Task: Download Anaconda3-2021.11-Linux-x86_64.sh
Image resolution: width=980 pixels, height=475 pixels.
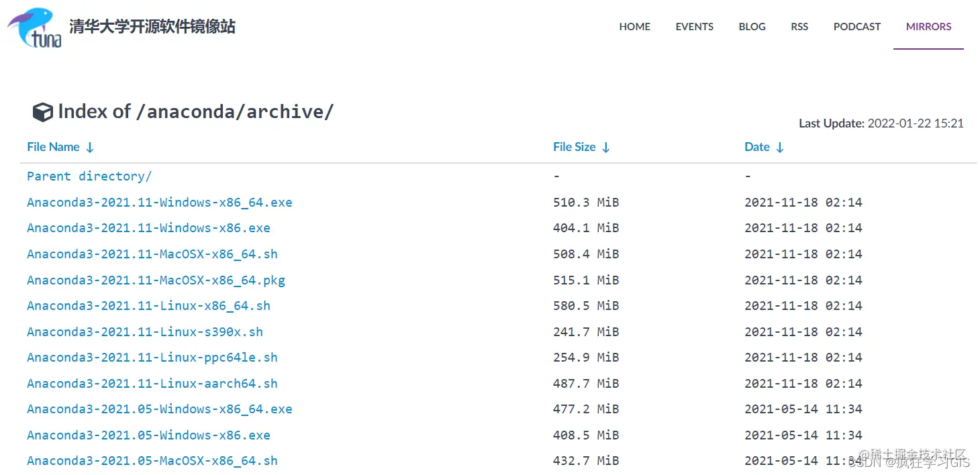Action: [x=148, y=306]
